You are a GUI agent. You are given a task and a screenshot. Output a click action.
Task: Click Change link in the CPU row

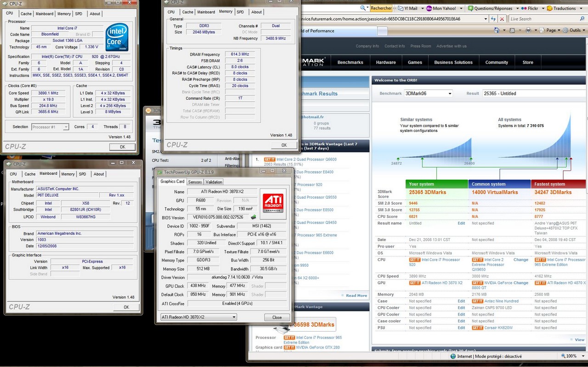[521, 260]
